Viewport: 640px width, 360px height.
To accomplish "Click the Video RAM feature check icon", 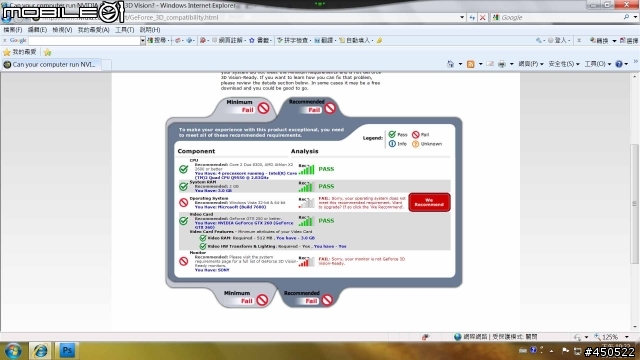I will pos(203,238).
